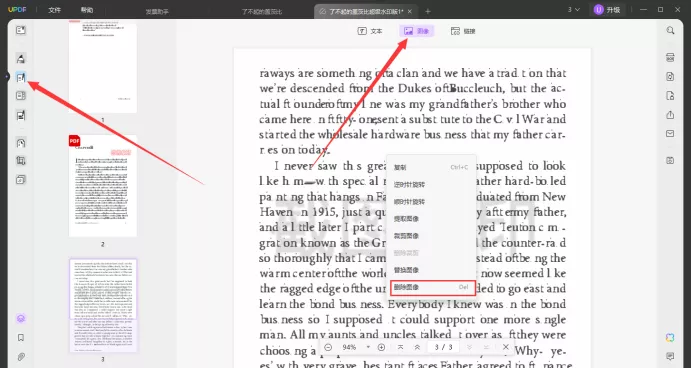Screen dimensions: 691x368
Task: Click the 升级 upgrade button
Action: coord(607,10)
